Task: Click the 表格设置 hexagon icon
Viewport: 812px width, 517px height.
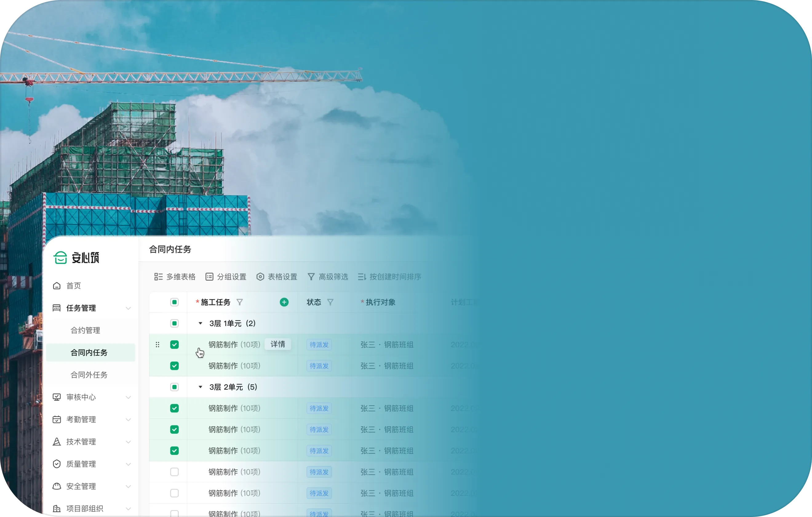Action: (x=260, y=277)
